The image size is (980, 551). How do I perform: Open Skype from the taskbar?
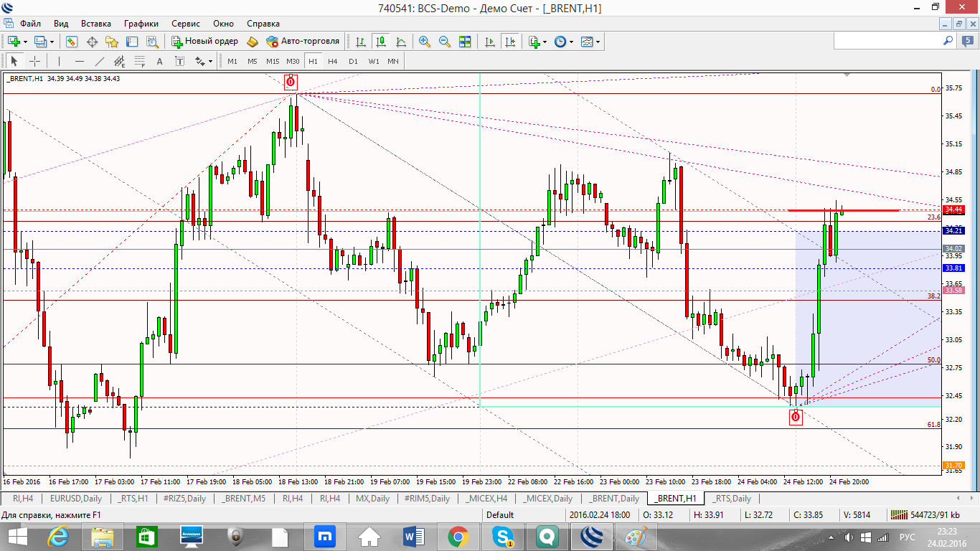[x=504, y=536]
